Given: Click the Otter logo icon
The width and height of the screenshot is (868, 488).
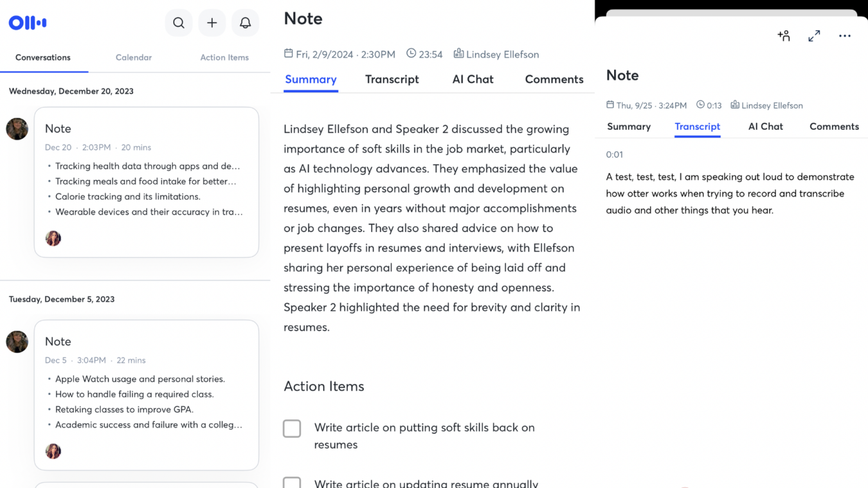Looking at the screenshot, I should tap(28, 23).
